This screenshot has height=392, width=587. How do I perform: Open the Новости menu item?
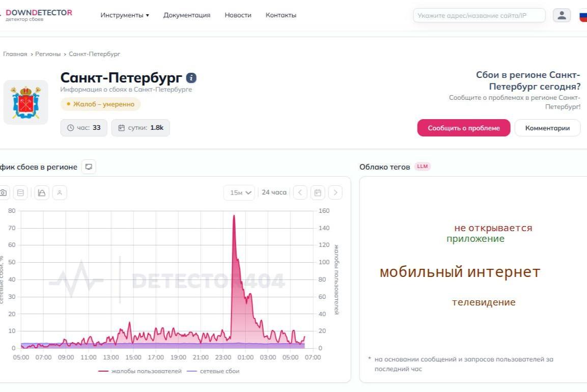pos(238,15)
